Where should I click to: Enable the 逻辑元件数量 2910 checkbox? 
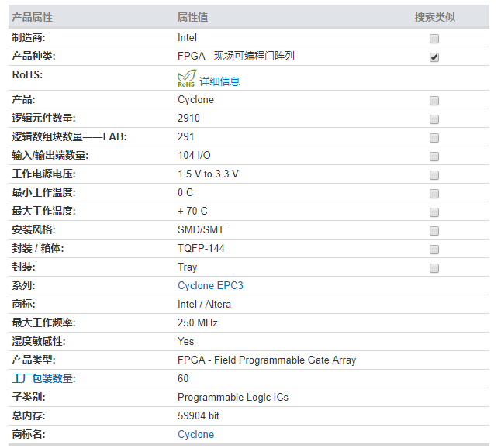point(434,119)
